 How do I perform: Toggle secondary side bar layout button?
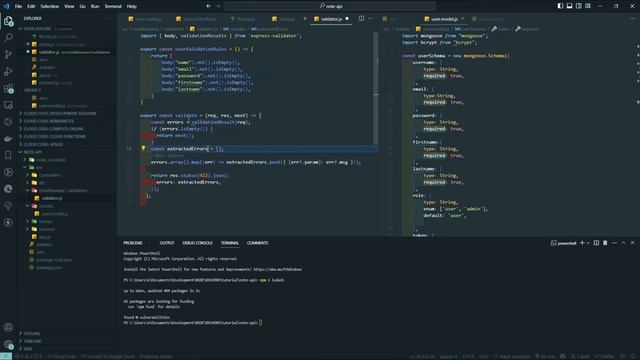[x=579, y=6]
